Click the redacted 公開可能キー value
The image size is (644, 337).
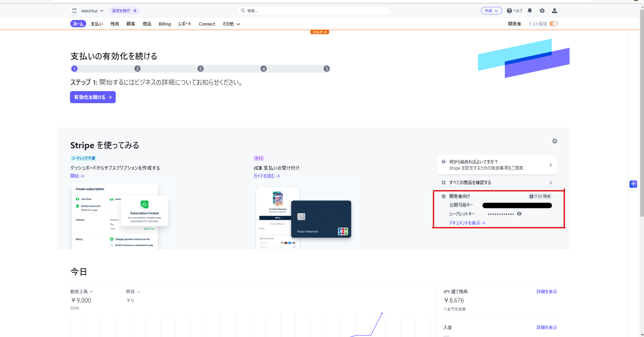click(517, 206)
